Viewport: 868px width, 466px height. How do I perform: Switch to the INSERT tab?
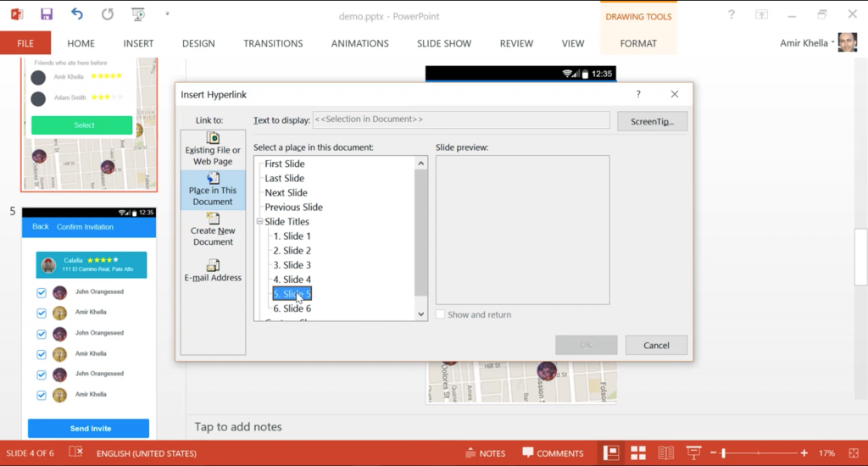(138, 43)
